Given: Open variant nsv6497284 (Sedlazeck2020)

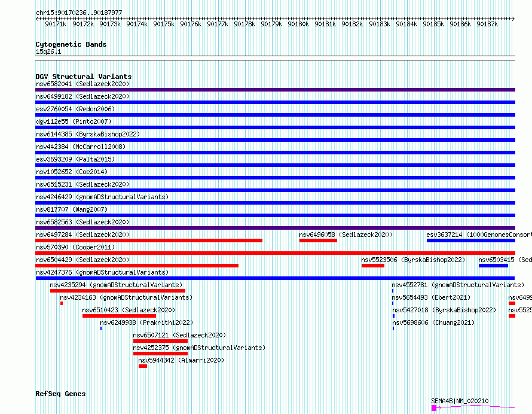Looking at the screenshot, I should 82,235.
